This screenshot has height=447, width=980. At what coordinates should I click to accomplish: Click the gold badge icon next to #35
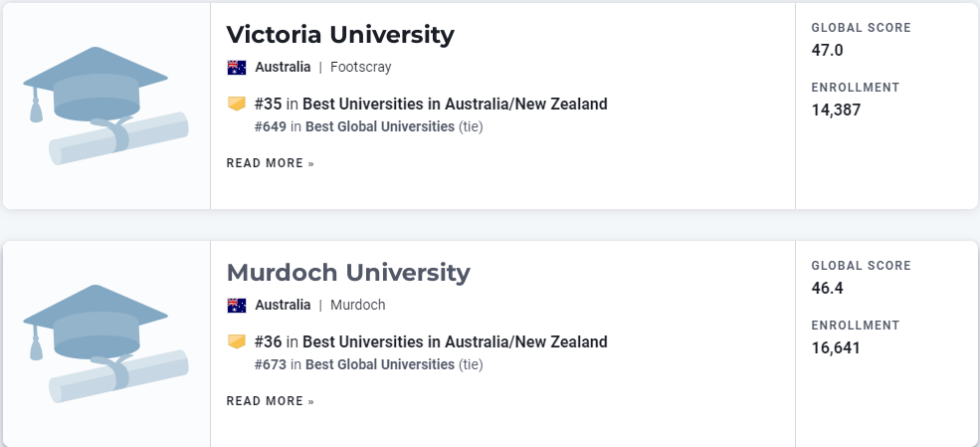(237, 104)
